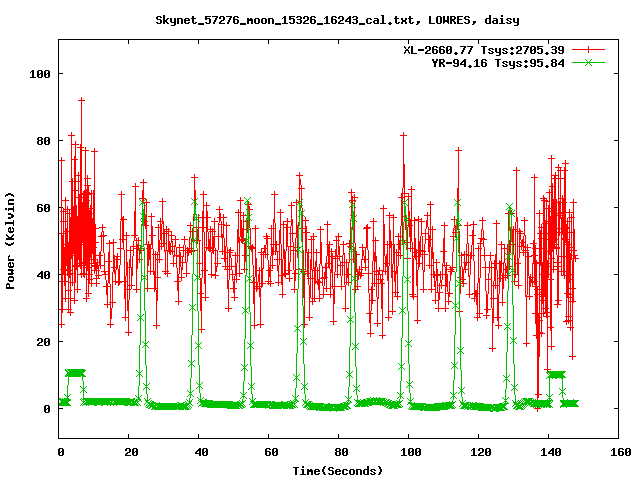Click the Time(Seconds) x-axis label
This screenshot has width=640, height=480.
(x=338, y=471)
